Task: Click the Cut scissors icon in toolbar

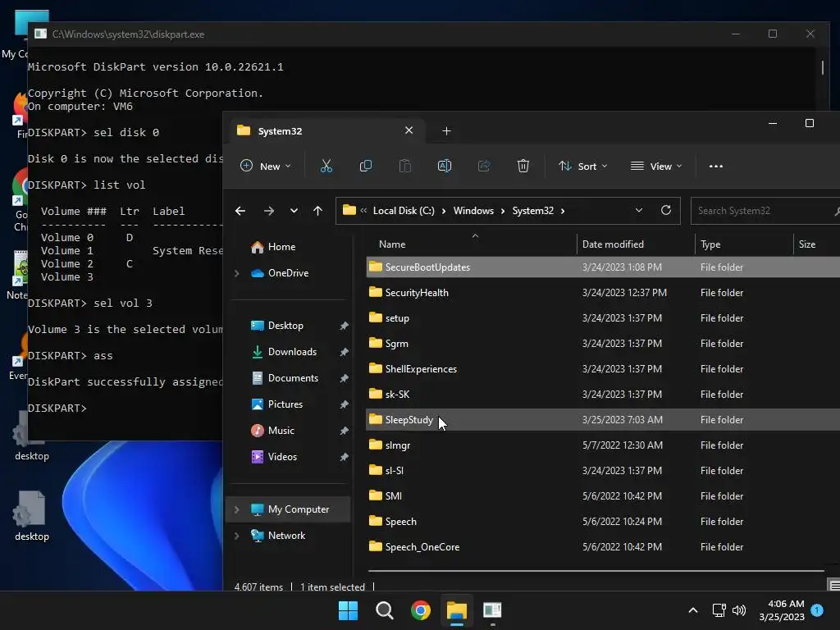Action: [326, 166]
